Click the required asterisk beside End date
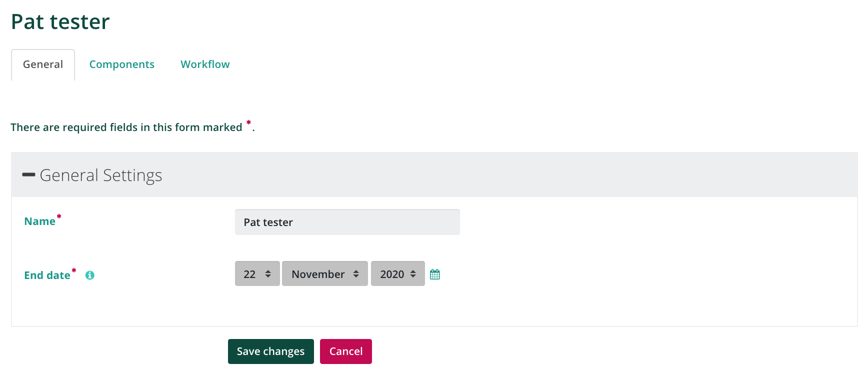 [74, 270]
